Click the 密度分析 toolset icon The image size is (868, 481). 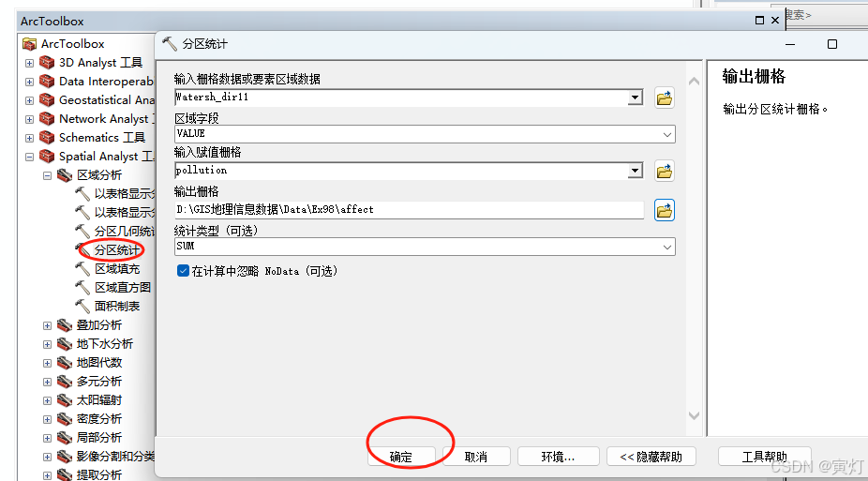click(x=65, y=419)
